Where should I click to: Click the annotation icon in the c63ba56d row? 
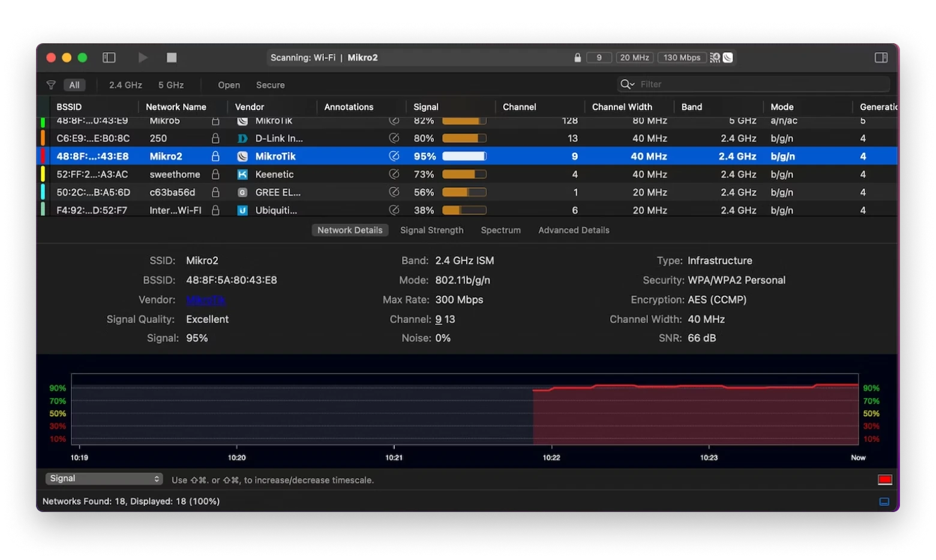(394, 192)
